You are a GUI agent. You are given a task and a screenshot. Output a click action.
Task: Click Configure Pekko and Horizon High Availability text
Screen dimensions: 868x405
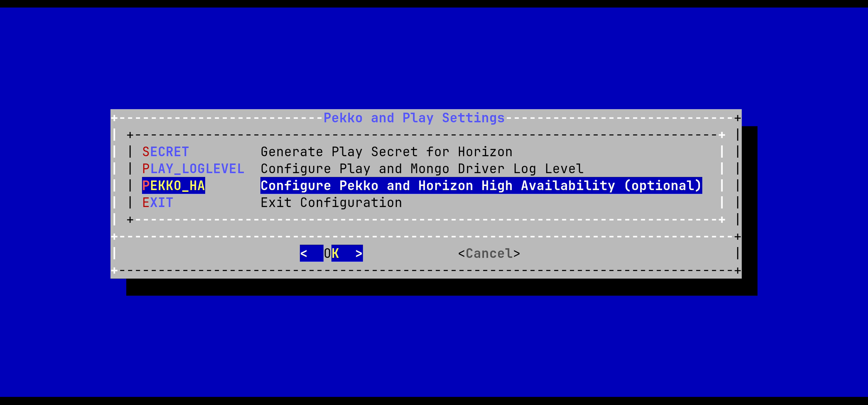pos(480,185)
